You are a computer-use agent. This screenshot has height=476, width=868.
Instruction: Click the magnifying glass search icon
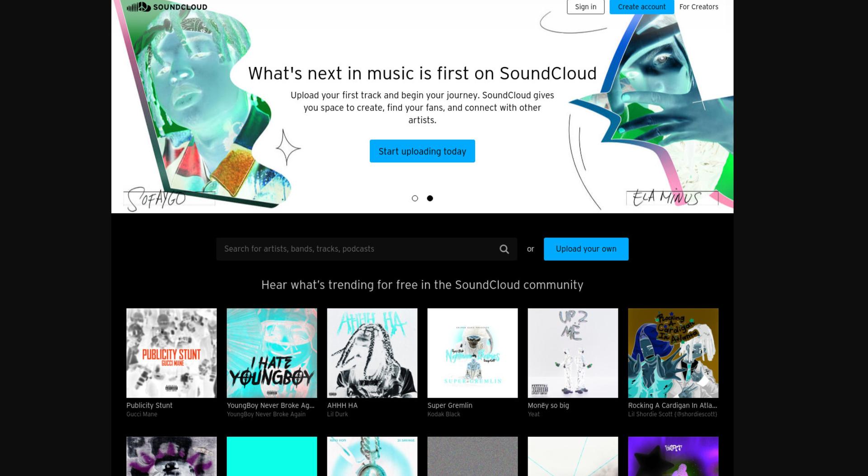click(x=504, y=249)
